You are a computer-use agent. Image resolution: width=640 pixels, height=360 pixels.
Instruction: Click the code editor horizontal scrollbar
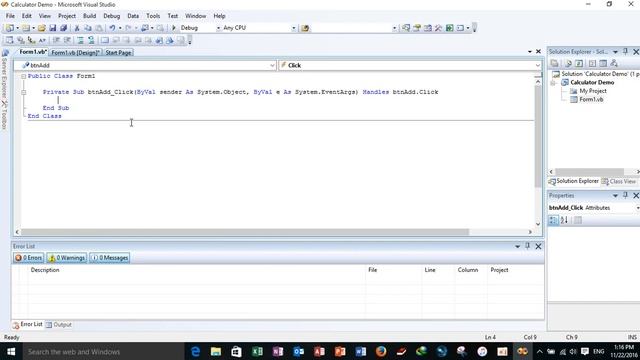pos(245,232)
